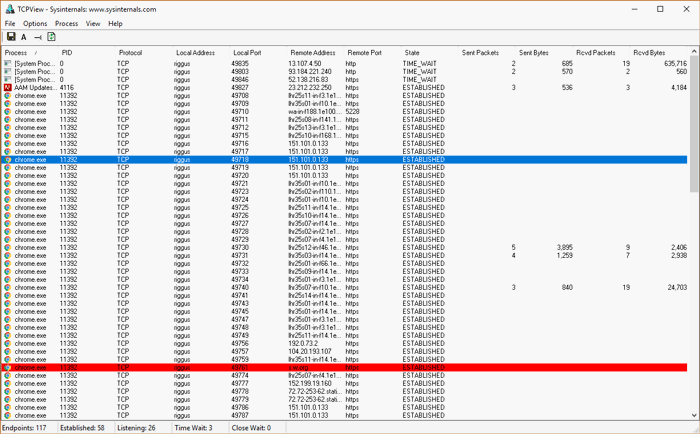The image size is (700, 434).
Task: Select remote address 23.212.232.250 cell
Action: tap(310, 88)
